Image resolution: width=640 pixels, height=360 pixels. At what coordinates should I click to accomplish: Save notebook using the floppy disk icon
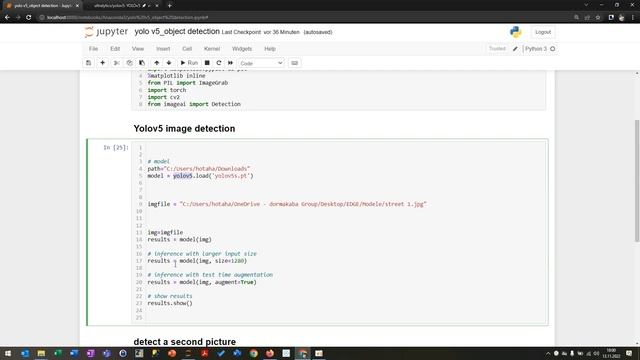pyautogui.click(x=89, y=63)
